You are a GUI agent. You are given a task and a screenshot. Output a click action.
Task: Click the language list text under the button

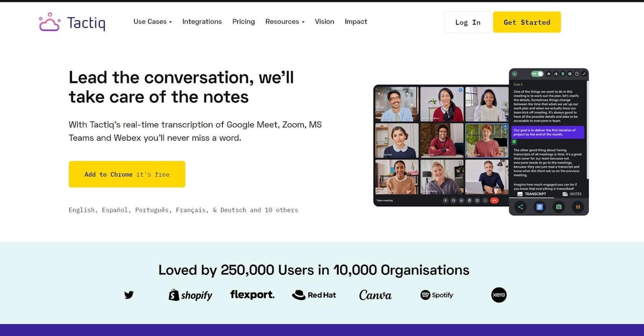coord(184,210)
